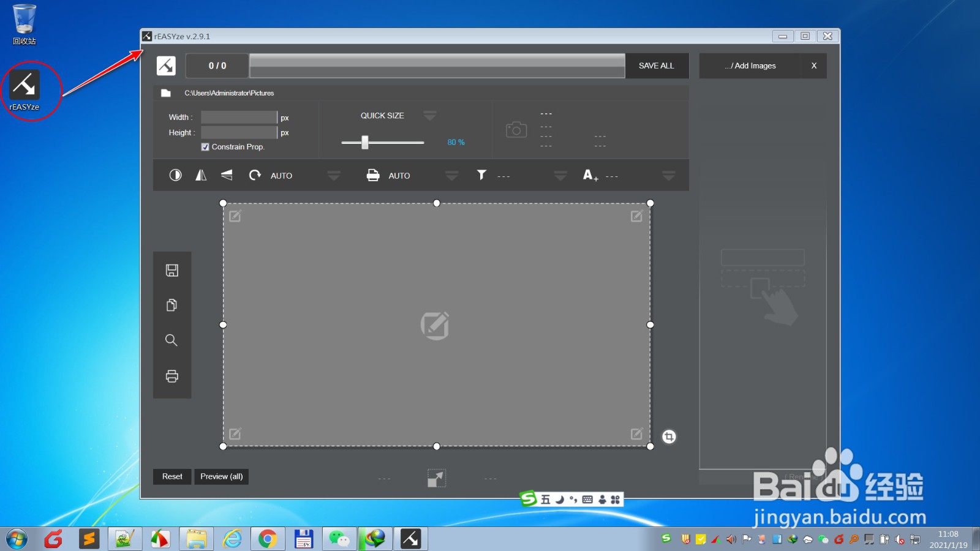This screenshot has height=551, width=980.
Task: Click the ../ Add Images button
Action: [750, 66]
